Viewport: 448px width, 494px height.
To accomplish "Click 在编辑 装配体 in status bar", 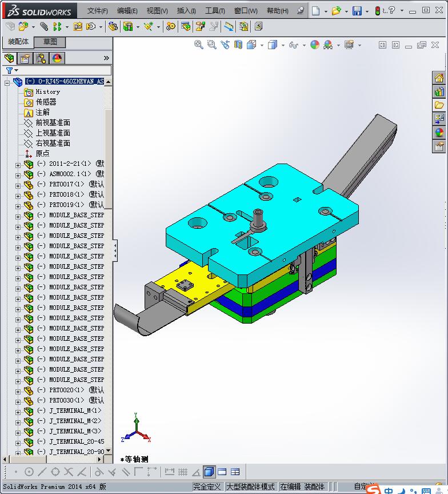I will 302,487.
